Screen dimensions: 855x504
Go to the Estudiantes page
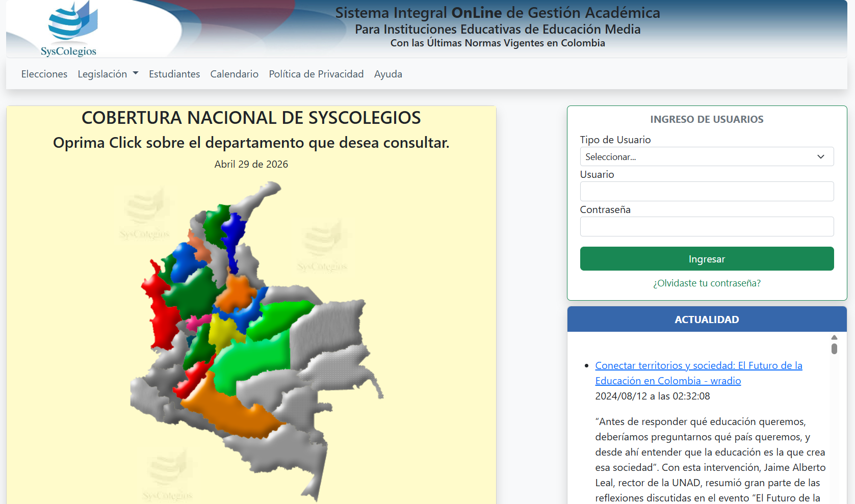174,74
